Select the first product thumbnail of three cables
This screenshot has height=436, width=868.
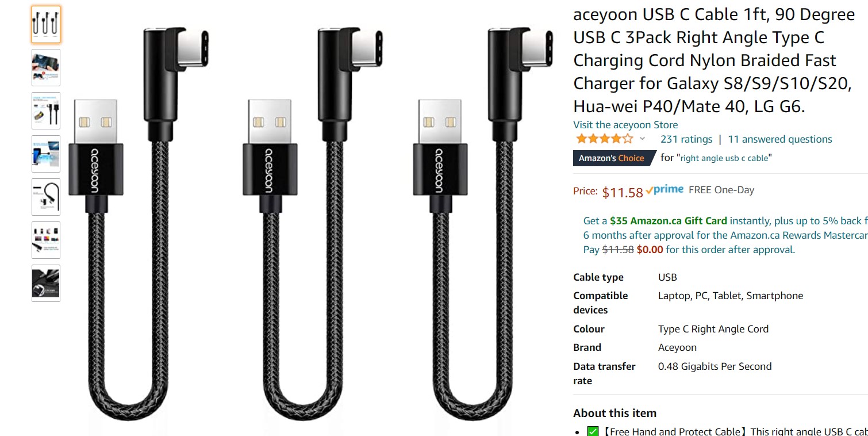click(x=46, y=24)
